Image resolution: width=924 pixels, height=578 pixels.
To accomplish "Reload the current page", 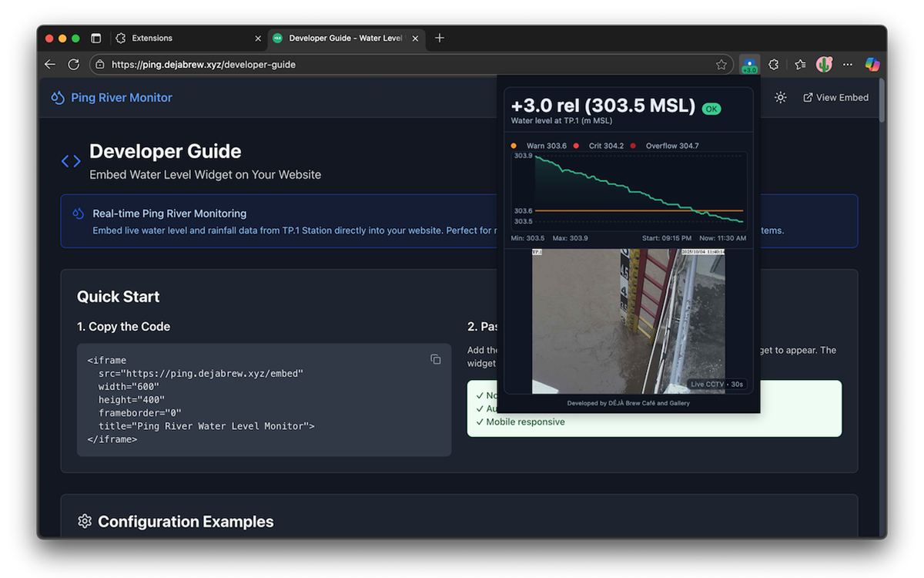I will coord(74,65).
